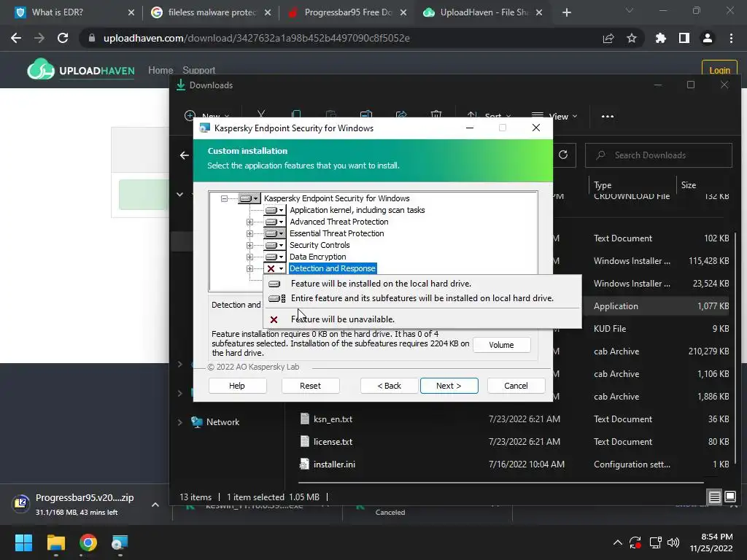Switch to 'What is EDR?' tab
The height and width of the screenshot is (560, 747).
point(74,12)
